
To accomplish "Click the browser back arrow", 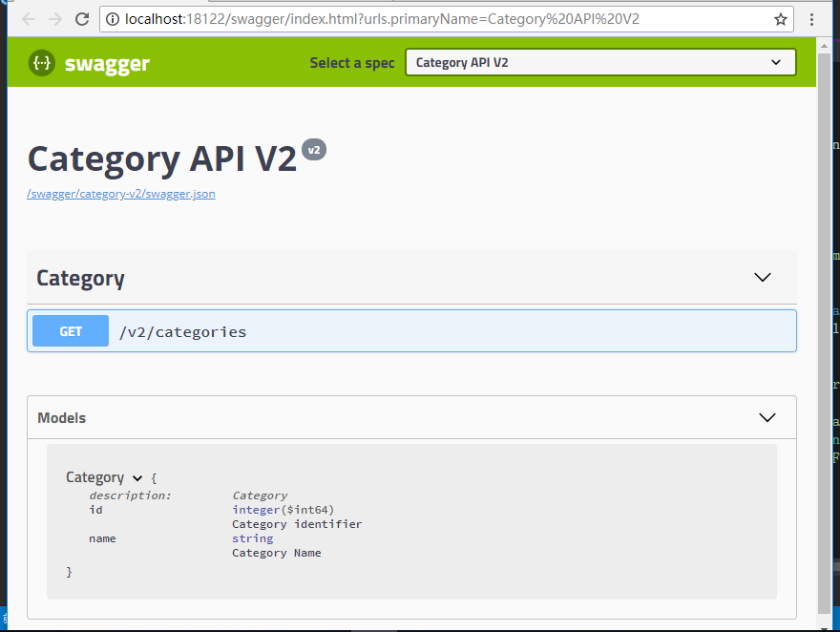I will pos(29,19).
